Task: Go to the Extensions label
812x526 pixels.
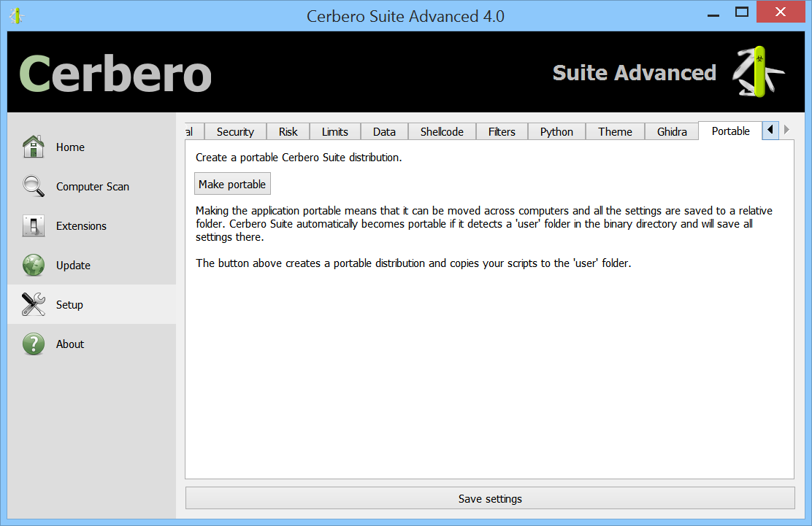Action: tap(81, 226)
